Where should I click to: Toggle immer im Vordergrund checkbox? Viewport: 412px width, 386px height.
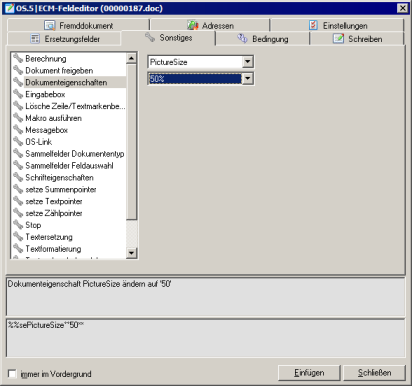12,374
